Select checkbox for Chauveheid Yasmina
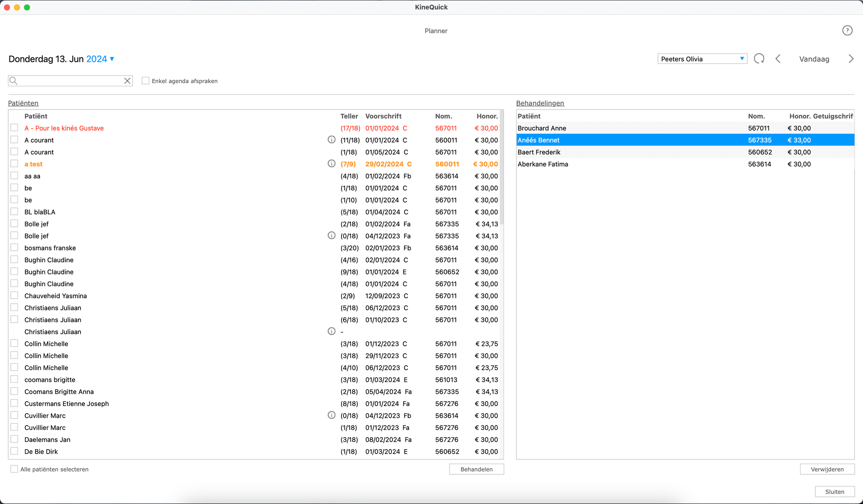The height and width of the screenshot is (504, 863). pyautogui.click(x=14, y=296)
